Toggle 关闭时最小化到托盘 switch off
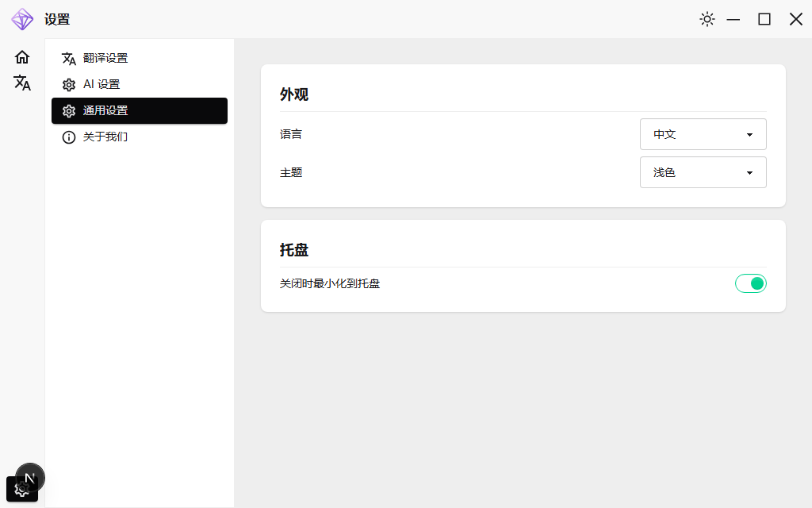This screenshot has height=508, width=812. click(750, 283)
